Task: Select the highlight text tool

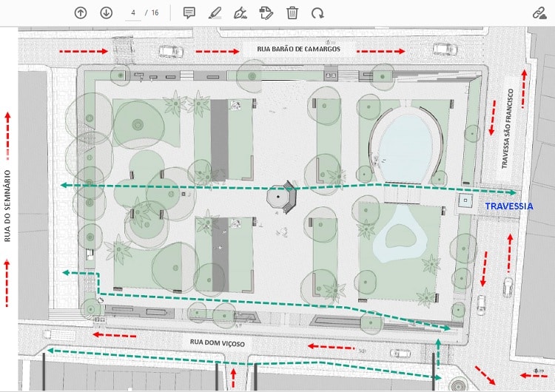Action: (x=215, y=13)
